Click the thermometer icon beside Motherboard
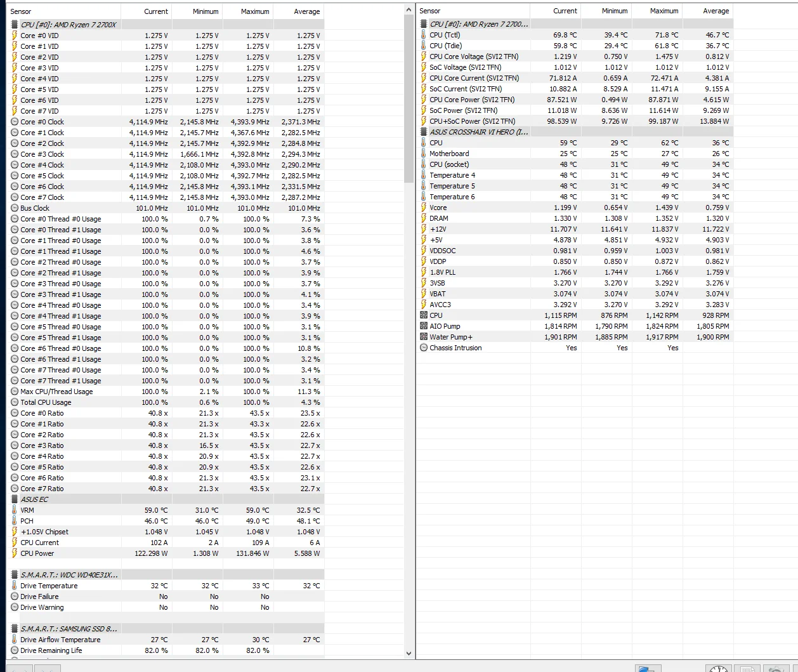This screenshot has width=798, height=672. point(424,154)
